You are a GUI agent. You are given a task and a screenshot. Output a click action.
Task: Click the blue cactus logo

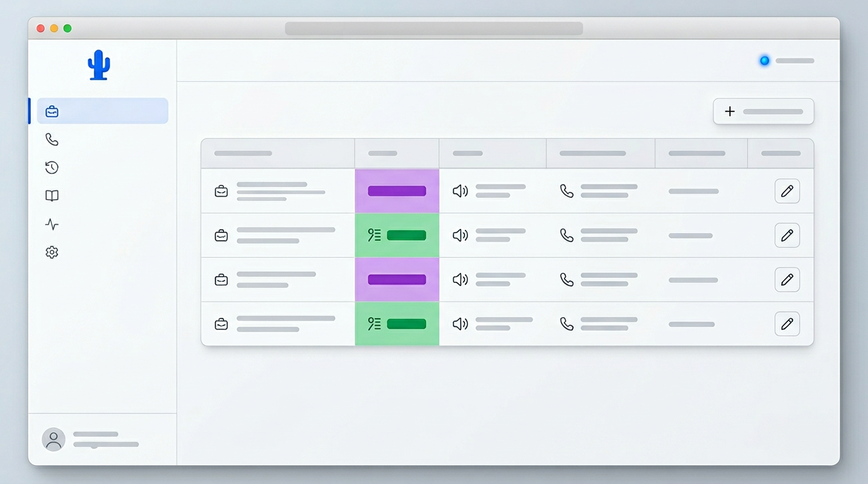coord(99,65)
